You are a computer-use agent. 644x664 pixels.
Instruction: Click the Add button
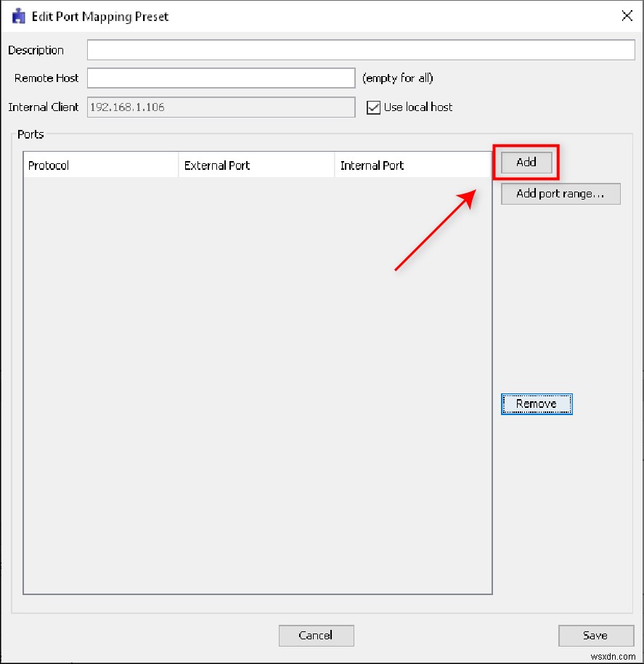point(526,162)
